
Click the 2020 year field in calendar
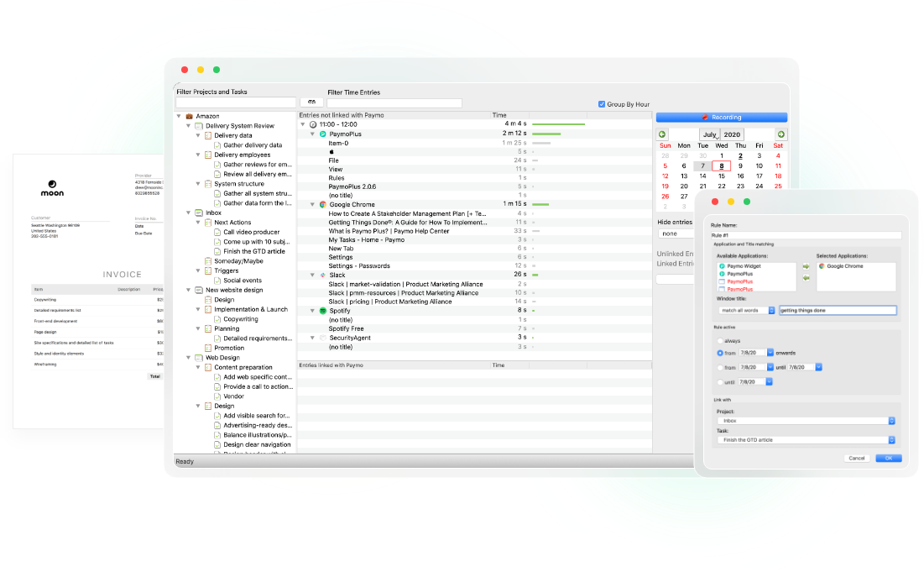(x=733, y=134)
